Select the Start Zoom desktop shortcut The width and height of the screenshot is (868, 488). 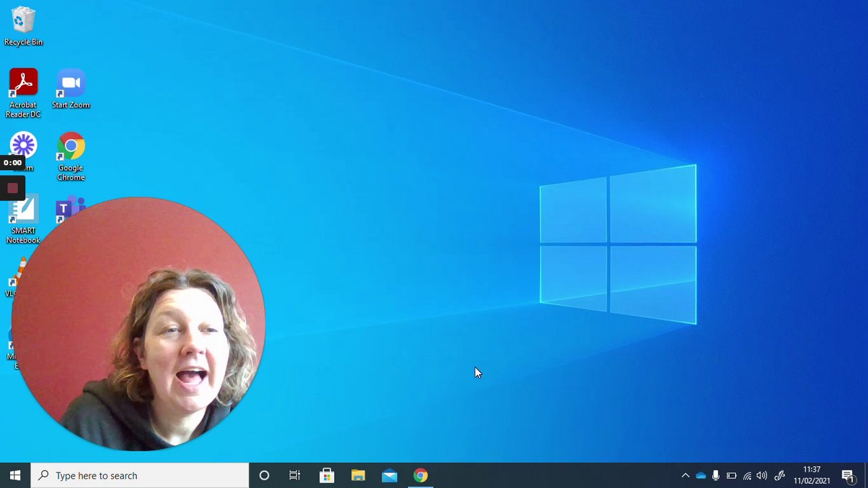[70, 89]
